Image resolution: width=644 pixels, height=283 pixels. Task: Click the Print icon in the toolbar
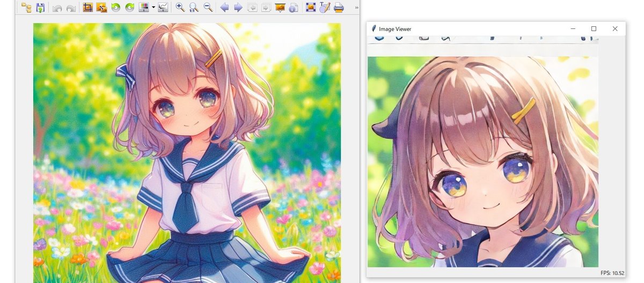[x=339, y=8]
